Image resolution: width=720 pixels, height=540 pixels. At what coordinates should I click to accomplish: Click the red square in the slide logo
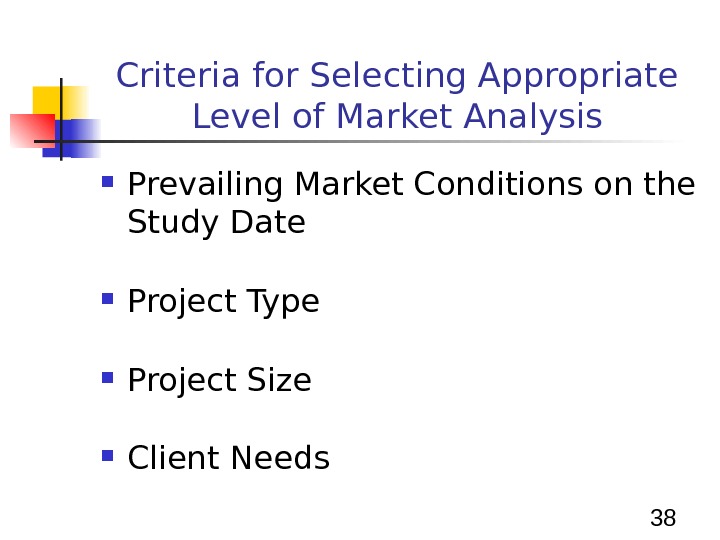tap(28, 130)
